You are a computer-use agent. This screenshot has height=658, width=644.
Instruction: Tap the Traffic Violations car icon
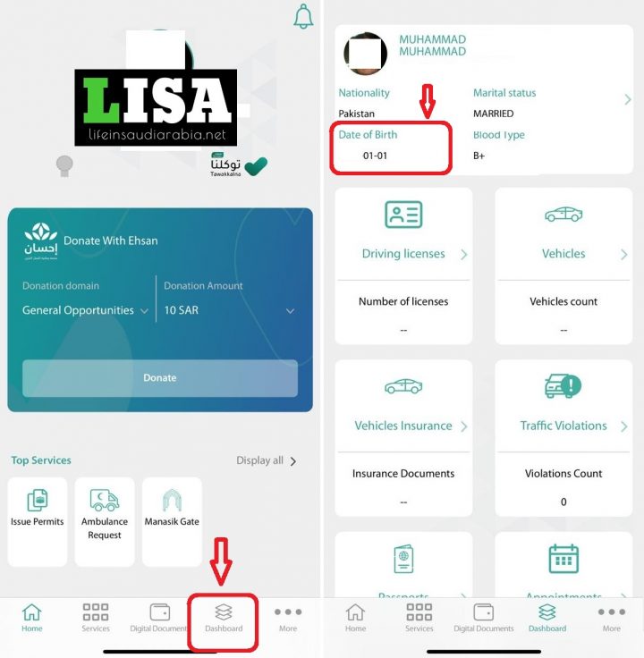(563, 385)
